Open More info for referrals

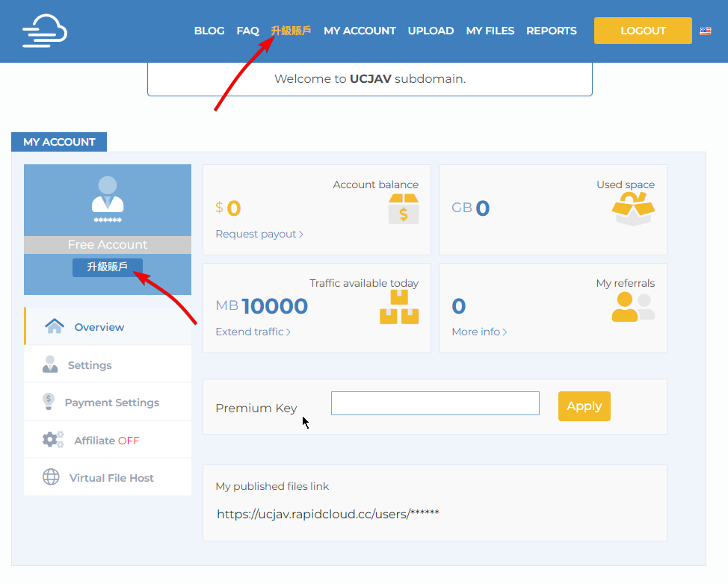click(x=478, y=332)
